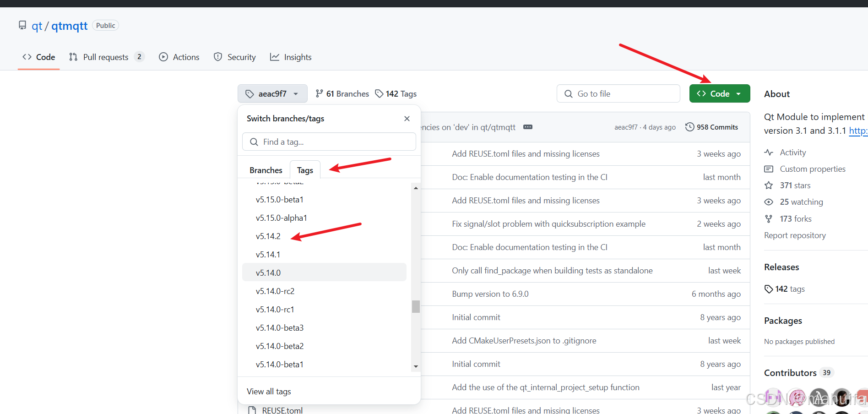Click the tag list scroll down arrow
Screen dimensions: 868x414
coord(416,366)
